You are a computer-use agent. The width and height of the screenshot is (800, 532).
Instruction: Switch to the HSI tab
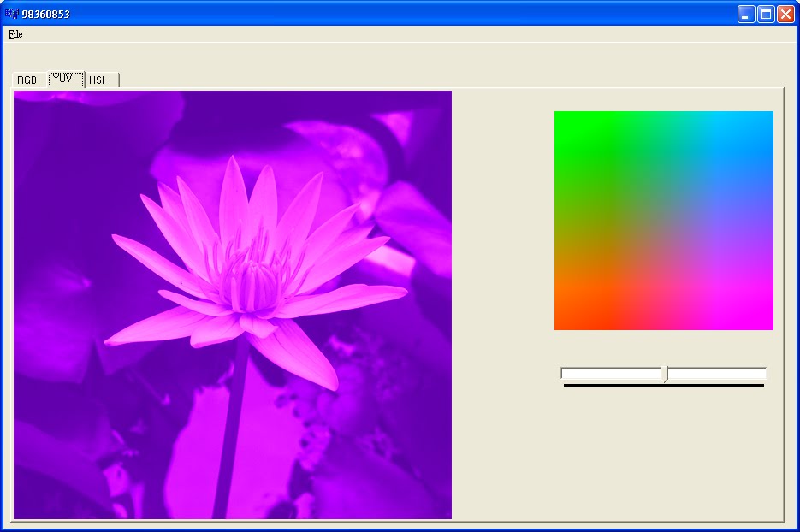coord(101,80)
